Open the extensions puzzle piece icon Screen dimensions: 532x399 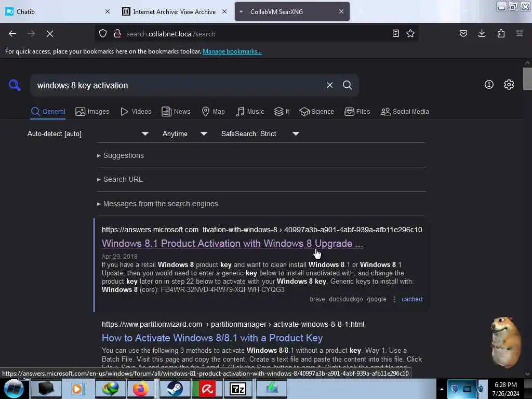(x=501, y=33)
